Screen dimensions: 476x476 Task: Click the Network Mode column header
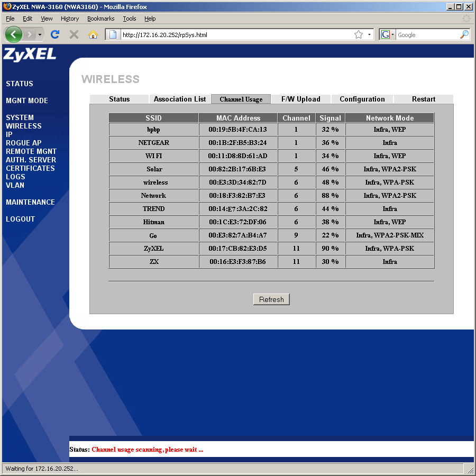(390, 118)
